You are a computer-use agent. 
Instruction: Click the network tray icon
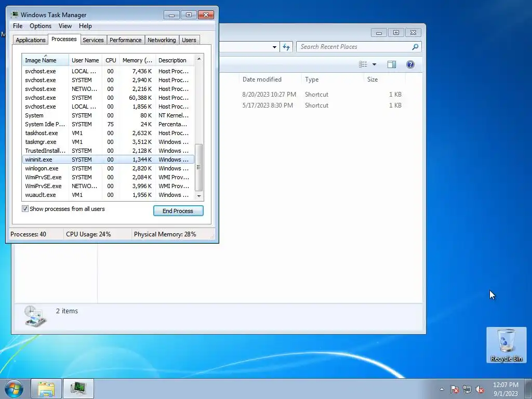(x=467, y=389)
